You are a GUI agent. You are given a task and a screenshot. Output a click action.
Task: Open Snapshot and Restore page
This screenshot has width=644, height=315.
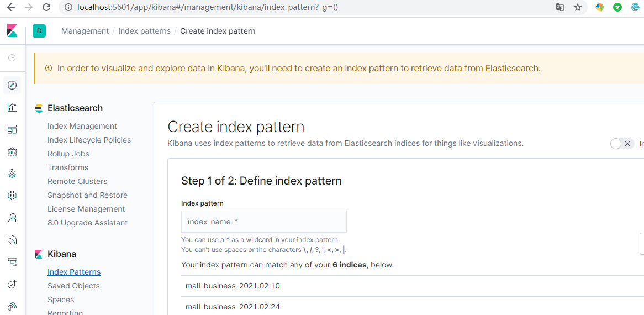tap(87, 195)
